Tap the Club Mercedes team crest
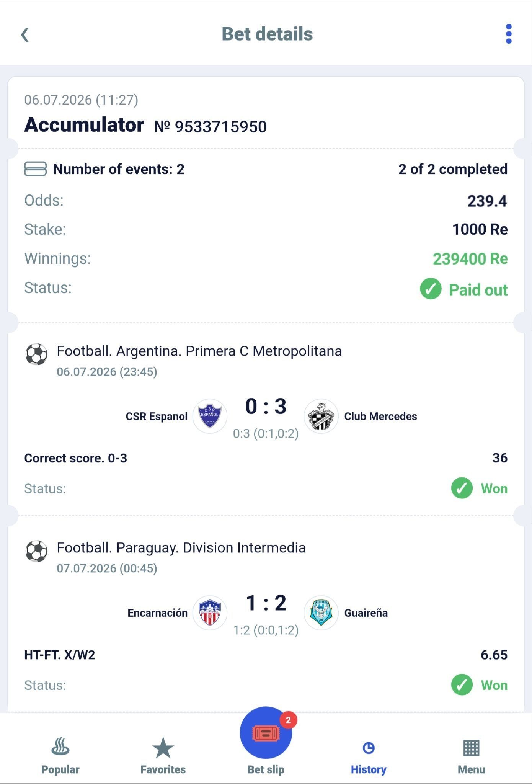 tap(321, 416)
